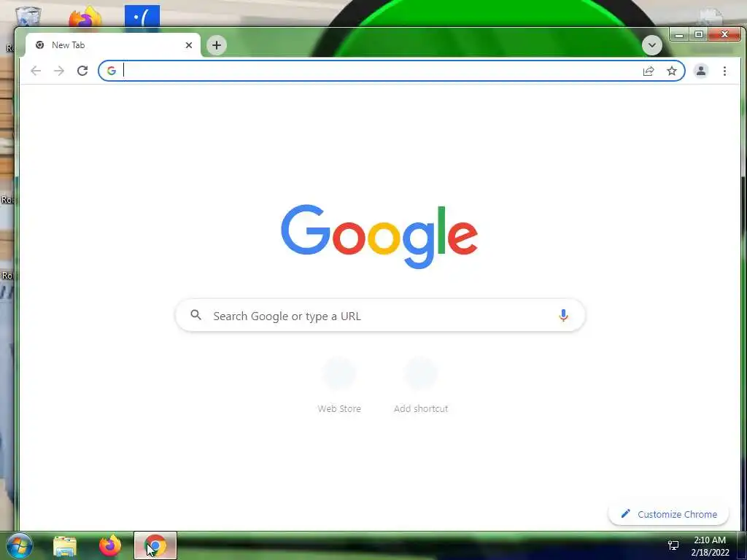Image resolution: width=747 pixels, height=560 pixels.
Task: Click the Chrome taskbar button
Action: 155,545
